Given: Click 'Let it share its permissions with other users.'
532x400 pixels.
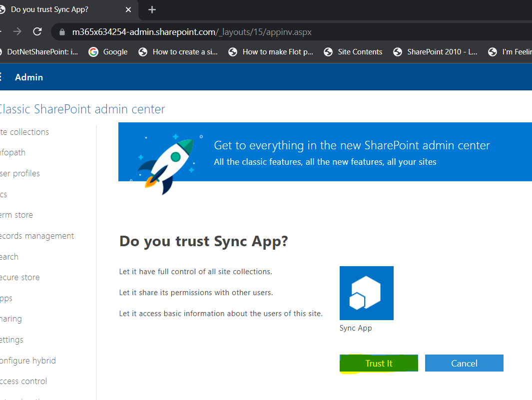Looking at the screenshot, I should [196, 293].
